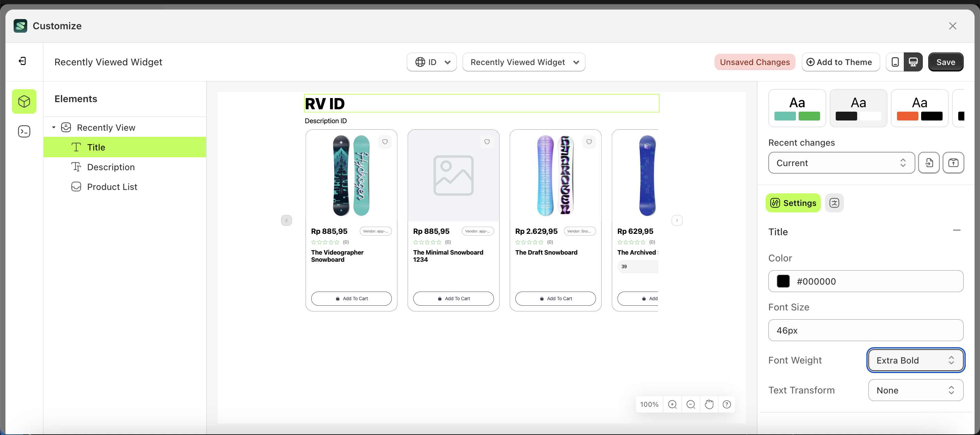Toggle the wishlist heart on The Videographer Snowboard

click(385, 142)
